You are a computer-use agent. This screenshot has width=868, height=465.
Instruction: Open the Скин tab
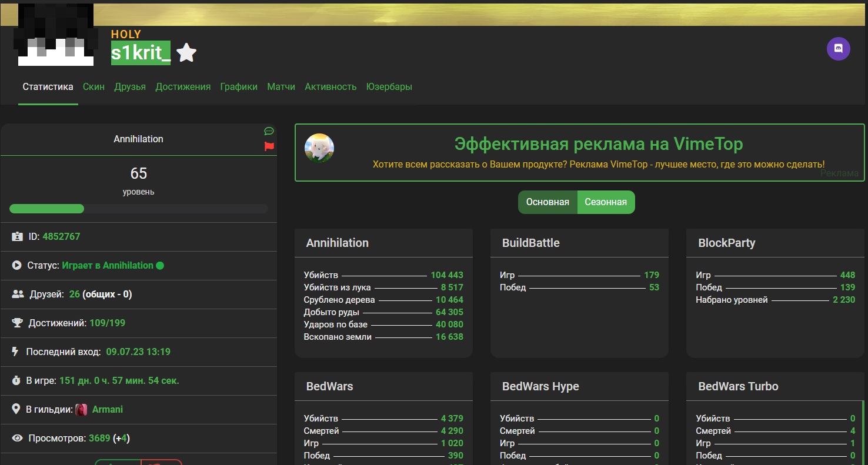pyautogui.click(x=94, y=87)
